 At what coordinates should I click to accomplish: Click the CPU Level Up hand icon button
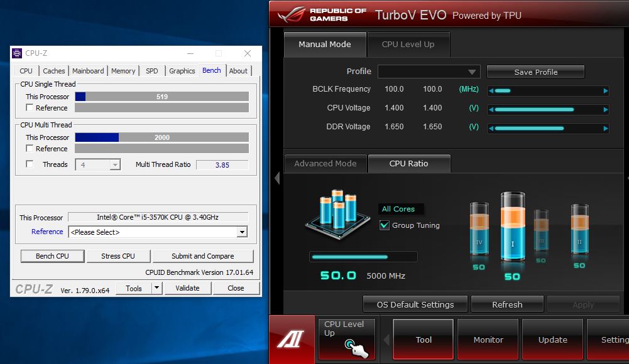[347, 339]
